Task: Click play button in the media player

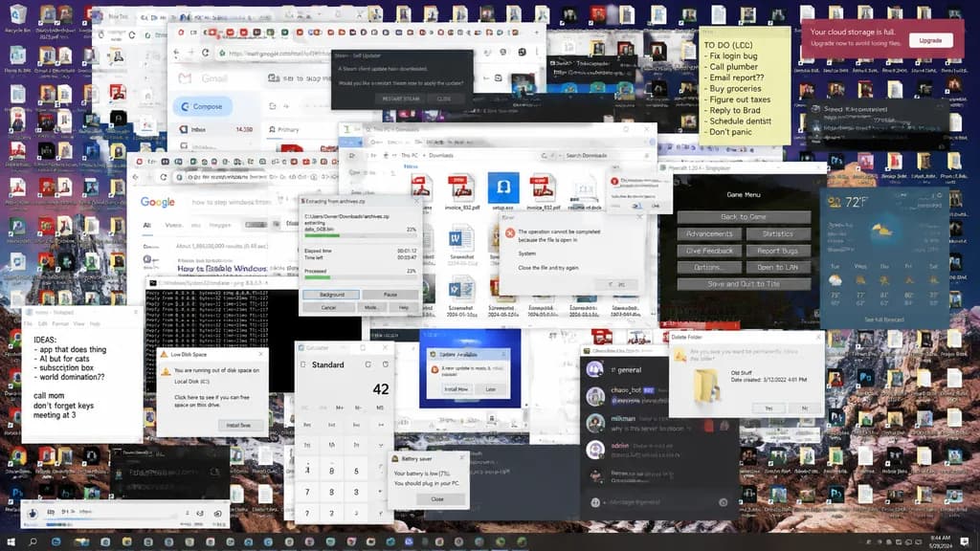Action: (x=33, y=514)
